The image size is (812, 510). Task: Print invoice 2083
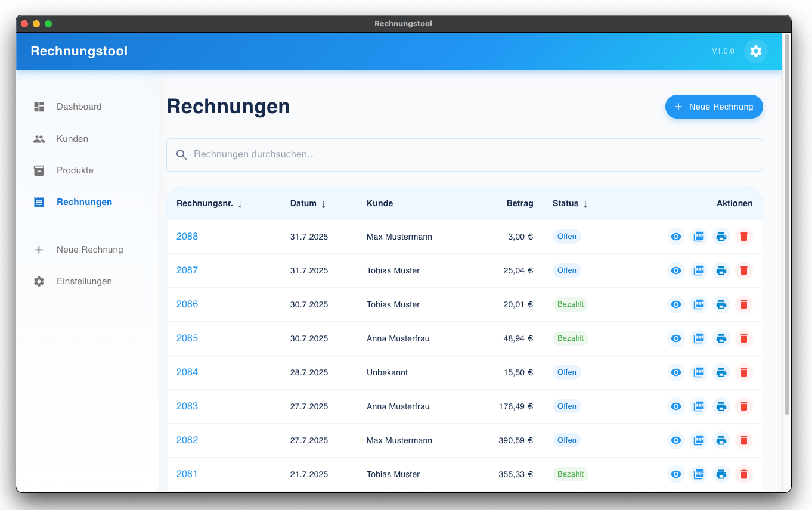point(721,406)
